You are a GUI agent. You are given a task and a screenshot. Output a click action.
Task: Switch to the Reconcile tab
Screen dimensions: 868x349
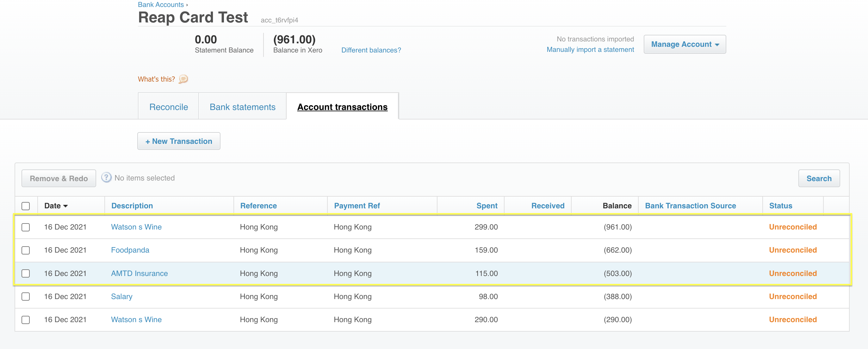(169, 107)
